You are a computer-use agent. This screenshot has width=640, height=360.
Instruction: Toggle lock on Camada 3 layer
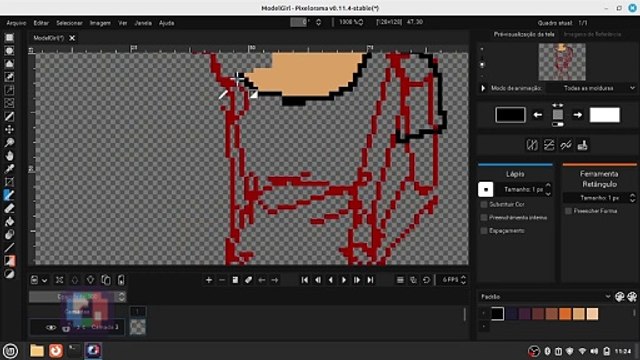coord(66,328)
